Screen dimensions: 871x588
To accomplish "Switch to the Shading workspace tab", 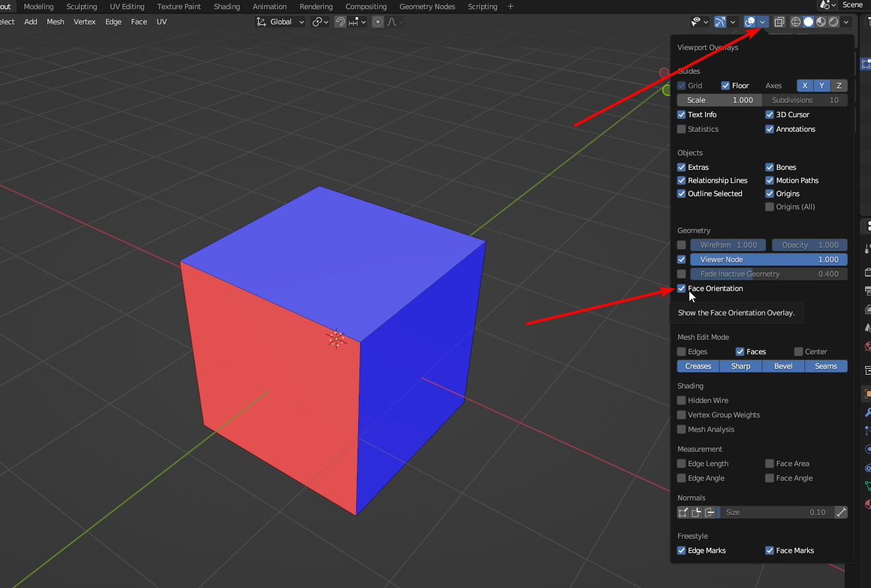I will [226, 7].
